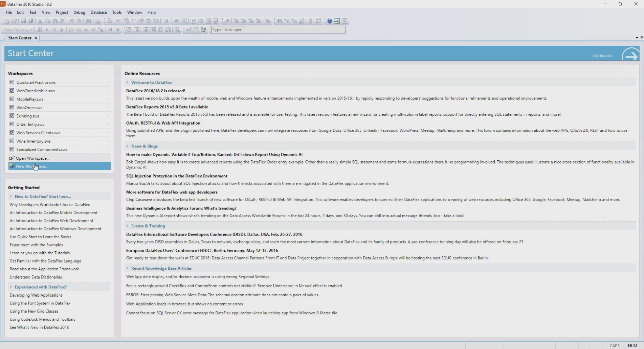Screen dimensions: 644x349
Task: Open the WebOrderMobile.sws workspace
Action: pos(35,91)
